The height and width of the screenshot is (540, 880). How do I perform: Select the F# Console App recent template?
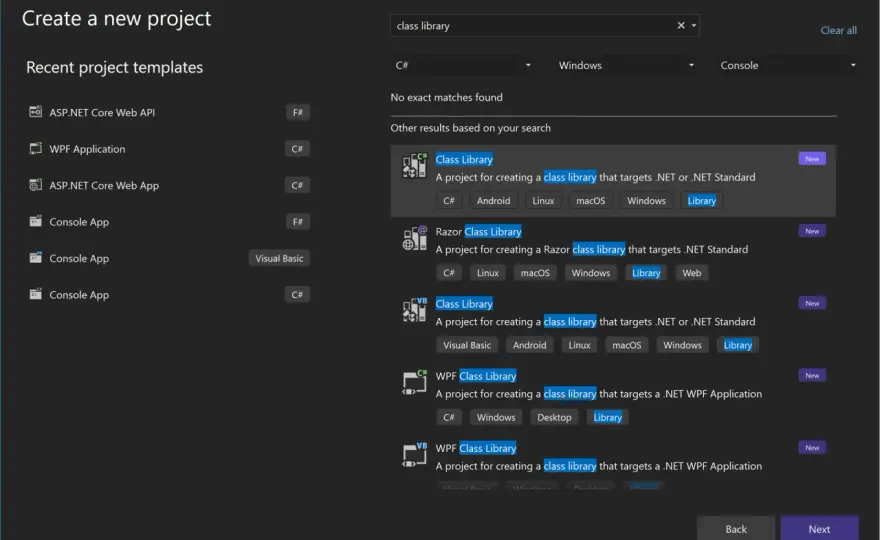click(168, 222)
